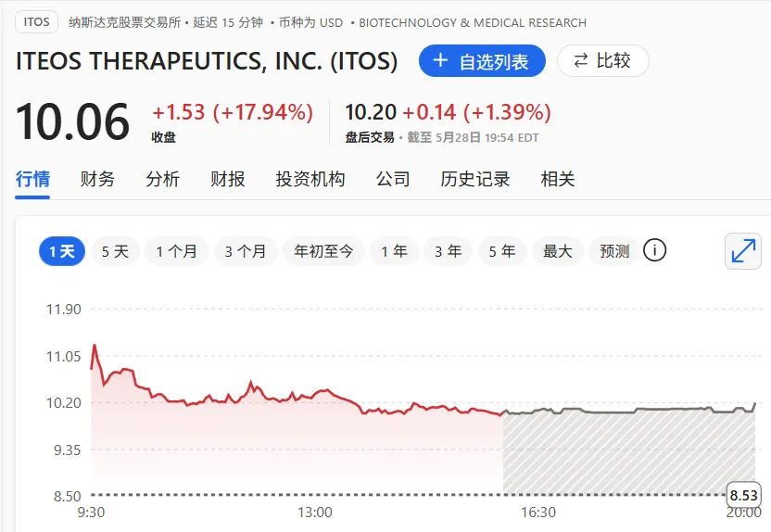Open the 预测 forecast view
Viewport: 771px width, 532px height.
(x=614, y=251)
